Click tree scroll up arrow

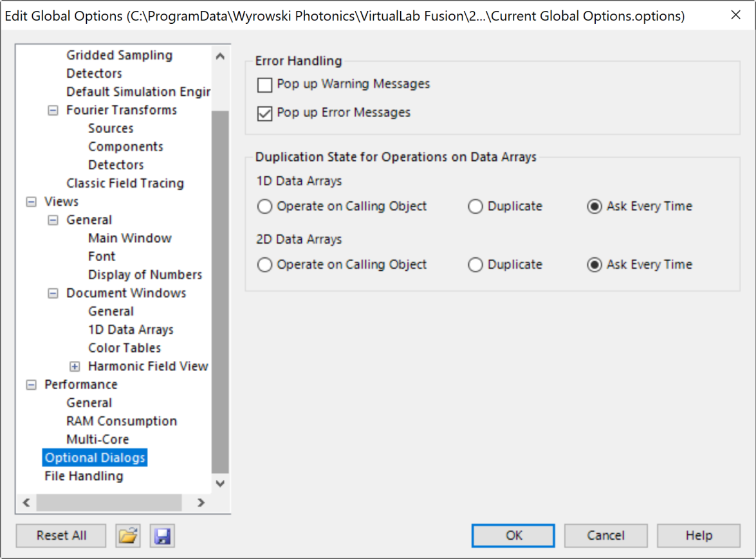[220, 57]
